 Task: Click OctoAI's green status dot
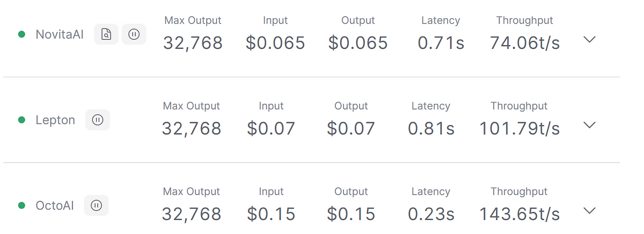pos(22,206)
